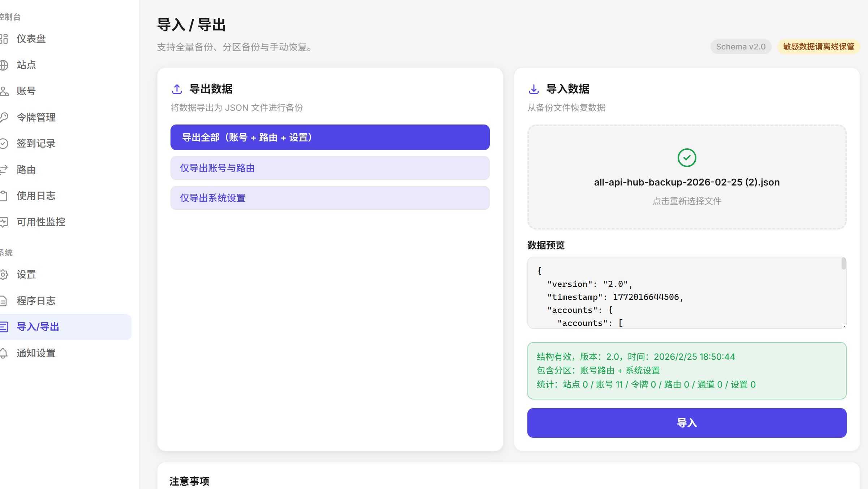Click the dashboard icon beside 仪表盘
The height and width of the screenshot is (489, 868).
pyautogui.click(x=4, y=39)
